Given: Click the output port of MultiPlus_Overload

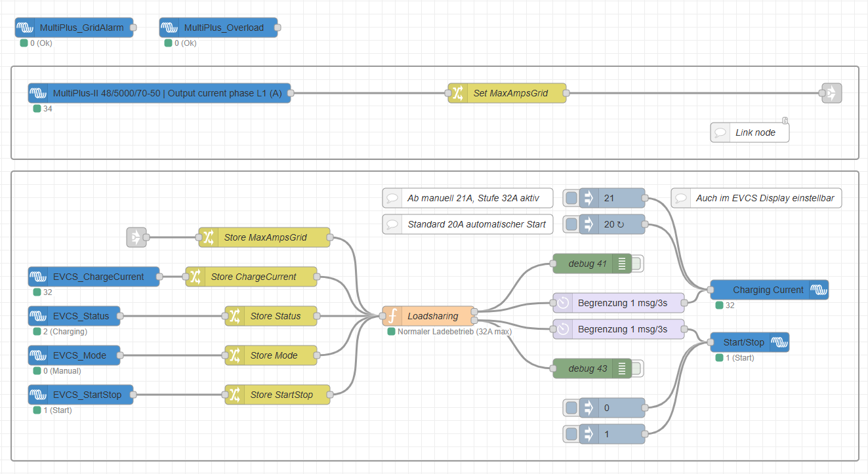Looking at the screenshot, I should click(278, 28).
